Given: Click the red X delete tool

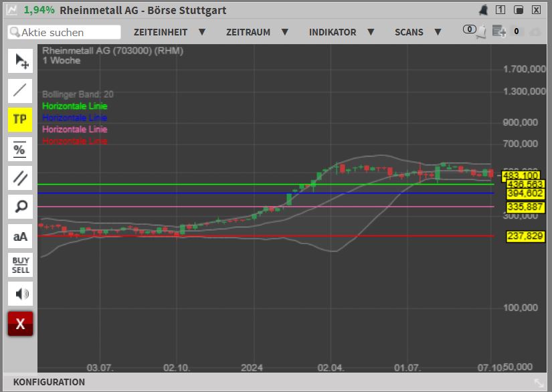Looking at the screenshot, I should pos(21,323).
